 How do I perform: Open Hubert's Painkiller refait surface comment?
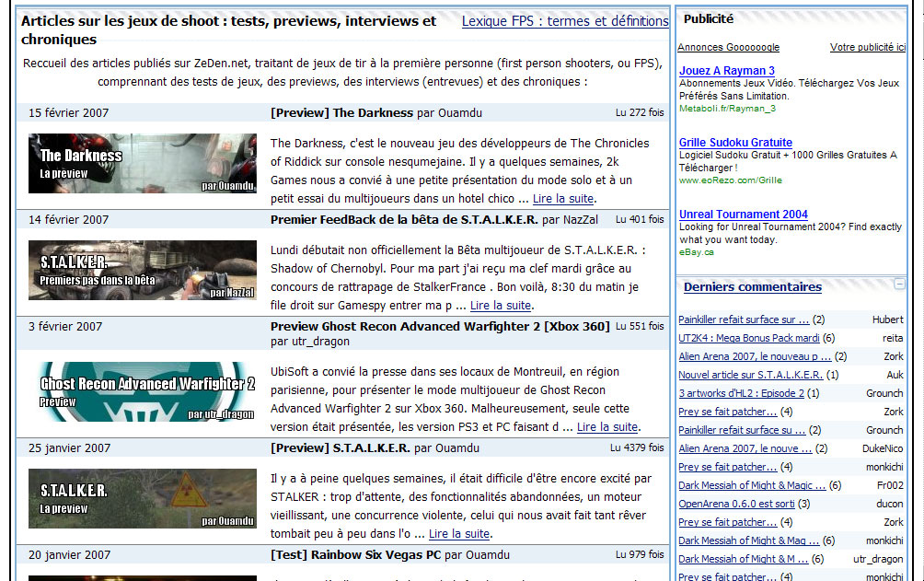point(744,320)
